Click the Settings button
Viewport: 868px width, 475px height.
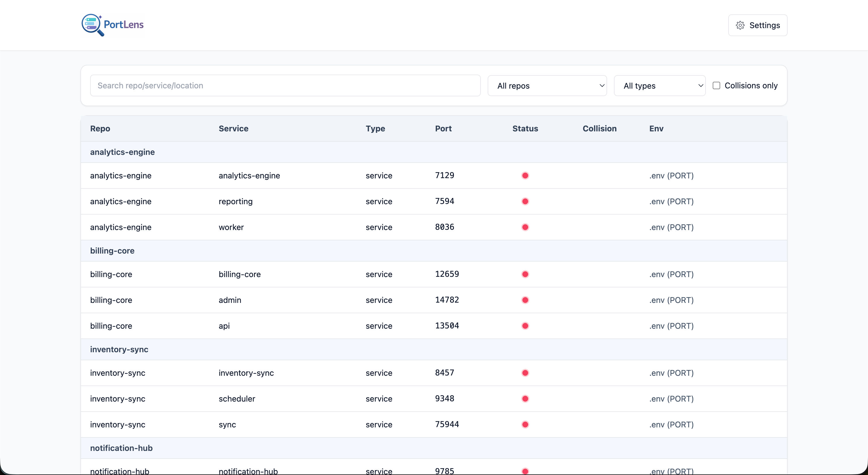(757, 25)
